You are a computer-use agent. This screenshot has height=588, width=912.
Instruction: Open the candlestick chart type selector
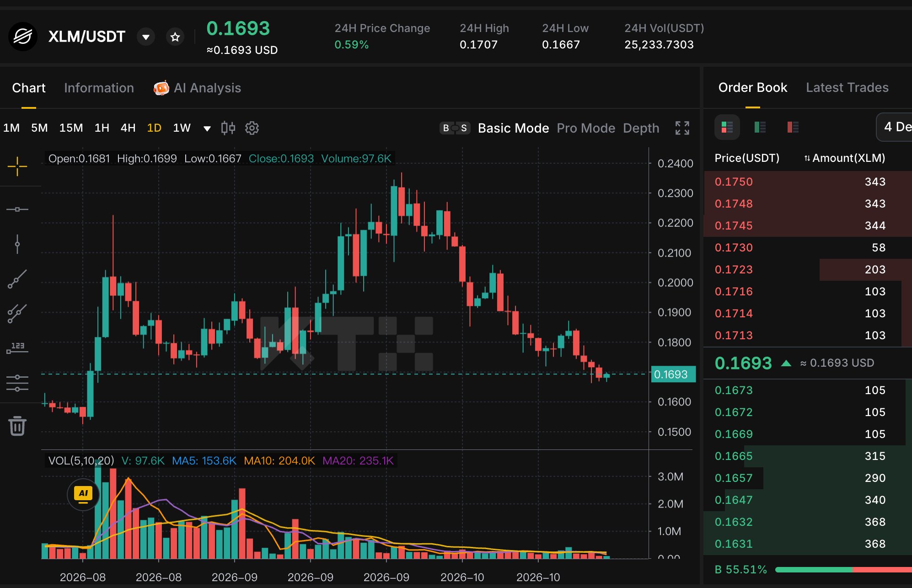coord(228,128)
